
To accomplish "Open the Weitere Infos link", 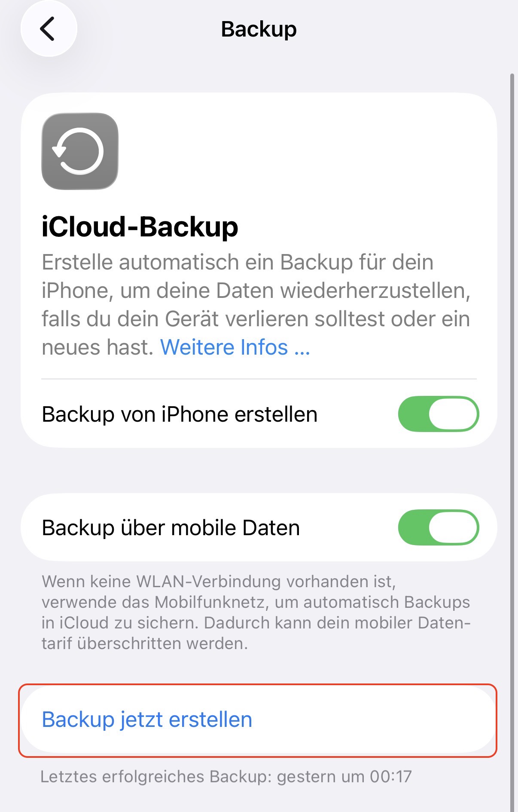I will coord(235,347).
